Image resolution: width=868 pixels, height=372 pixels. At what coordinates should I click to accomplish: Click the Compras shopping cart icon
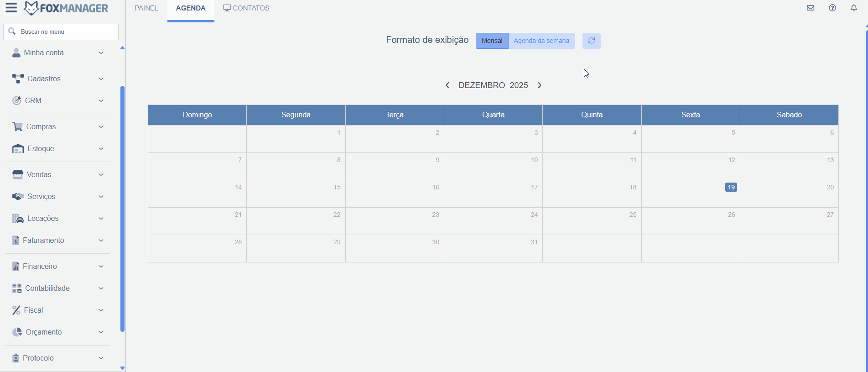click(x=17, y=126)
